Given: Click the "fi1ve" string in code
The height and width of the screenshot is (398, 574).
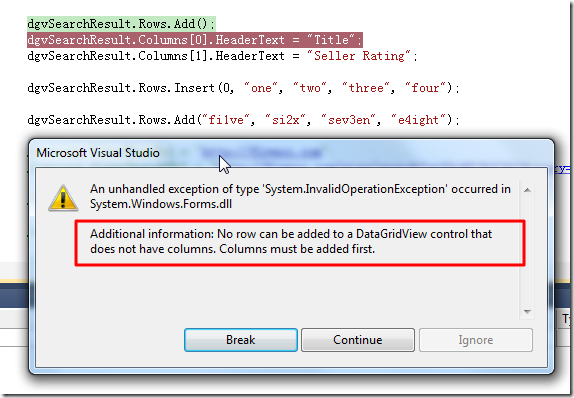Looking at the screenshot, I should pyautogui.click(x=226, y=120).
